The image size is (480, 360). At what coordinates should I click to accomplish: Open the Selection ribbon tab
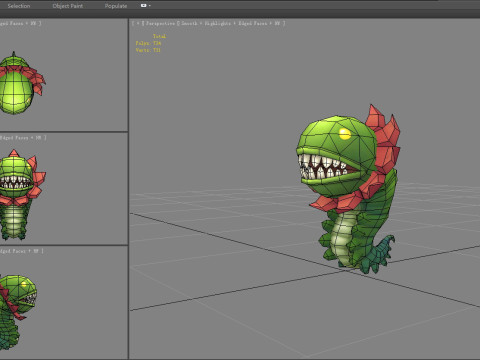(x=19, y=6)
